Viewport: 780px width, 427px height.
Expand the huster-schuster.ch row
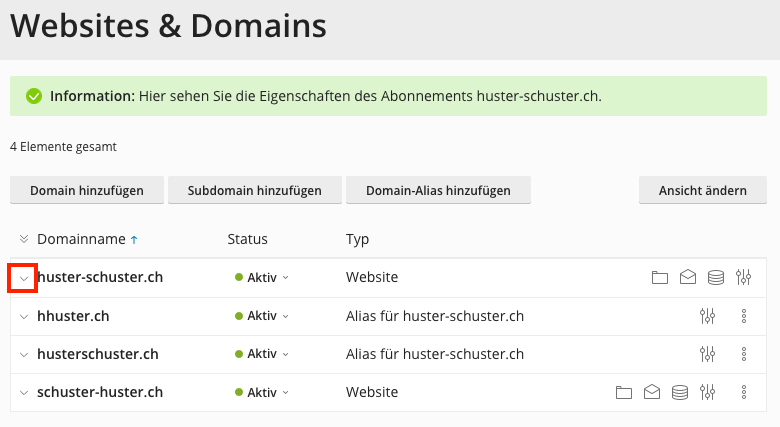tap(24, 278)
